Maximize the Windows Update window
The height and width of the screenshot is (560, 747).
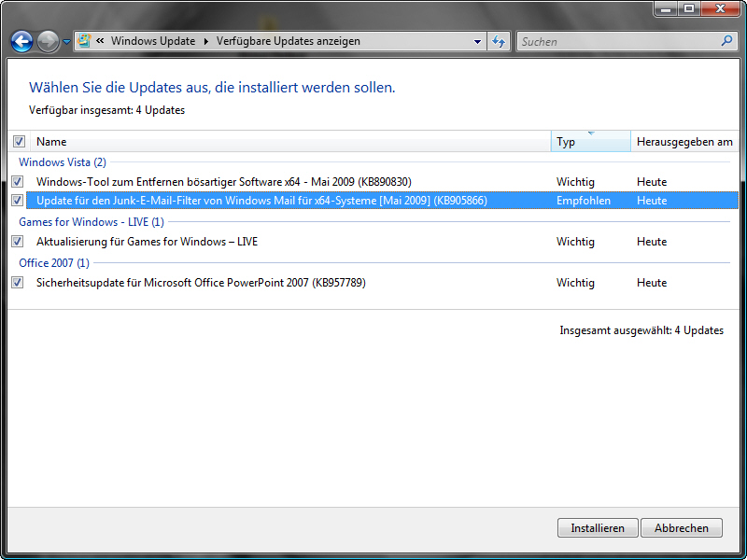click(x=689, y=8)
